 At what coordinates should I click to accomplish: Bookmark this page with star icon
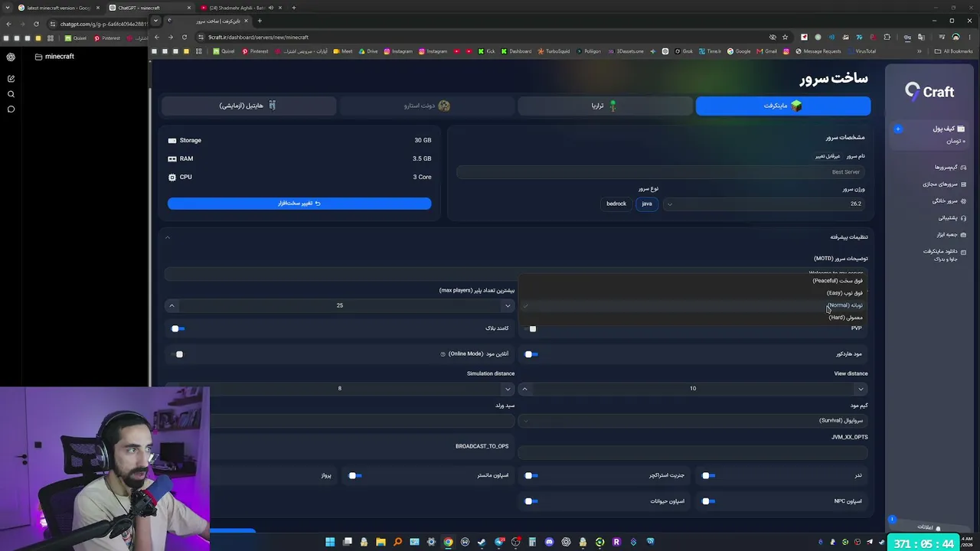coord(785,37)
